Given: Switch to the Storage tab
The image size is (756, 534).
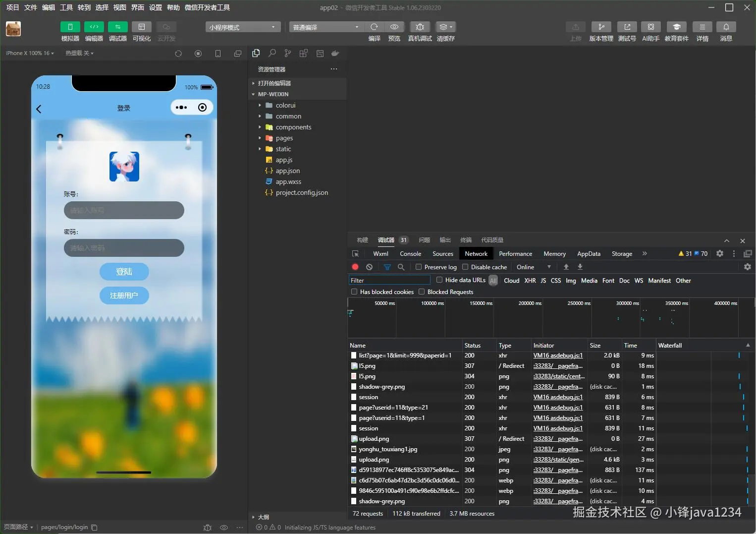Looking at the screenshot, I should [622, 253].
